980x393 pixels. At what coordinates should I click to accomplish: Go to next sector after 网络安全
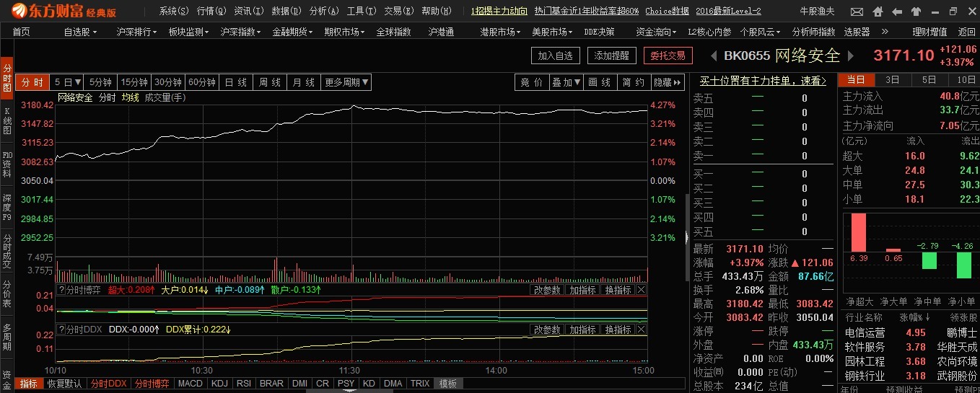pos(851,56)
